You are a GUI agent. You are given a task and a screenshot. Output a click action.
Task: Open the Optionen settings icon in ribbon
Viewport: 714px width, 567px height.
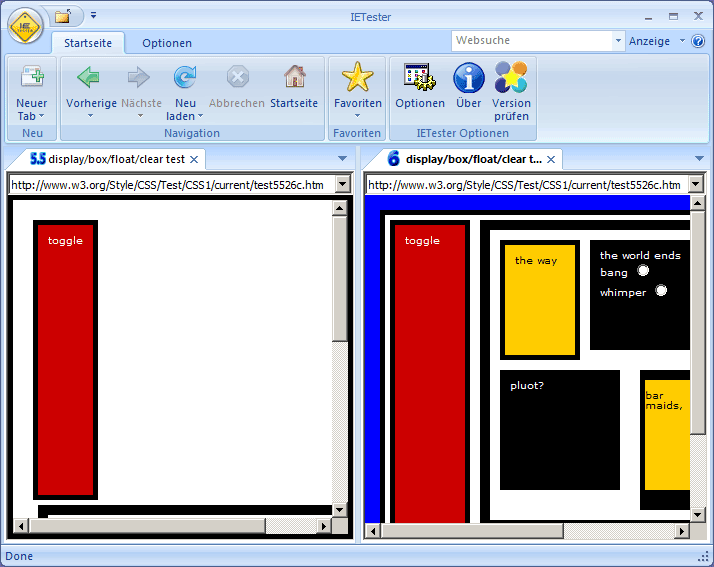point(420,77)
